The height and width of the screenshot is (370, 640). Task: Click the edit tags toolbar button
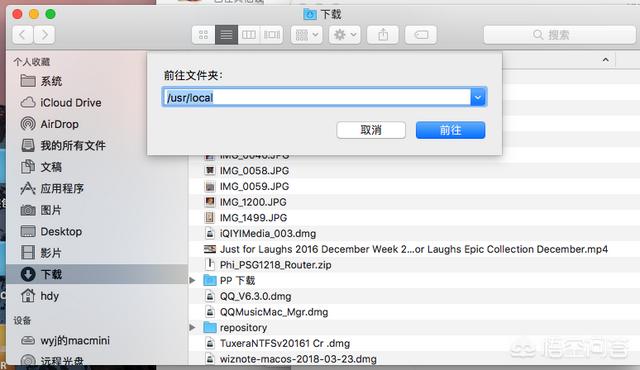click(421, 35)
